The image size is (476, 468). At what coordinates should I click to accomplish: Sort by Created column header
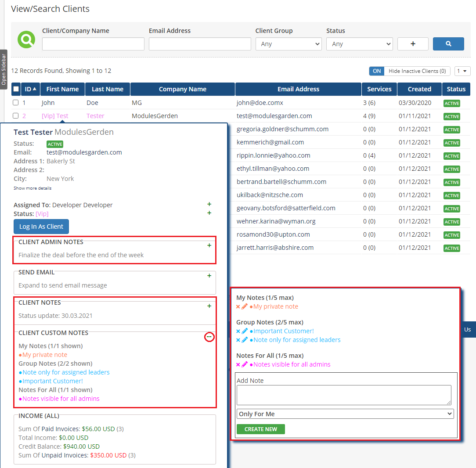click(x=419, y=89)
